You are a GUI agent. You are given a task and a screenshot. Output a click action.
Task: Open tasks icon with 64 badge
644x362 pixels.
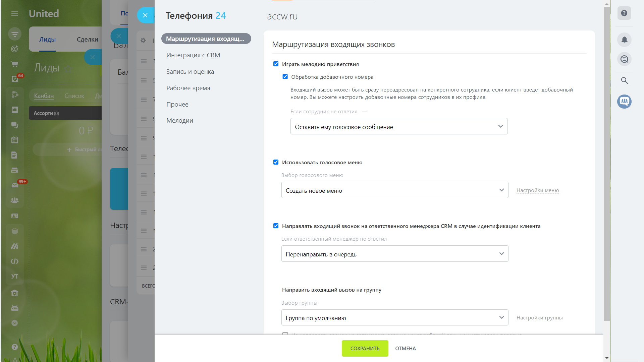15,79
